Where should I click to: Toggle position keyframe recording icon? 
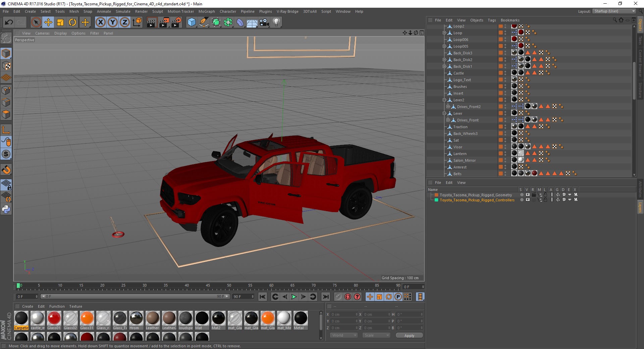click(370, 297)
